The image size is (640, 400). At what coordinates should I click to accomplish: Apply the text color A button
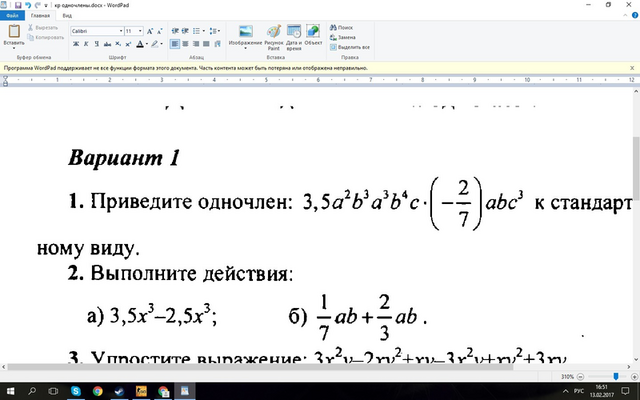140,44
